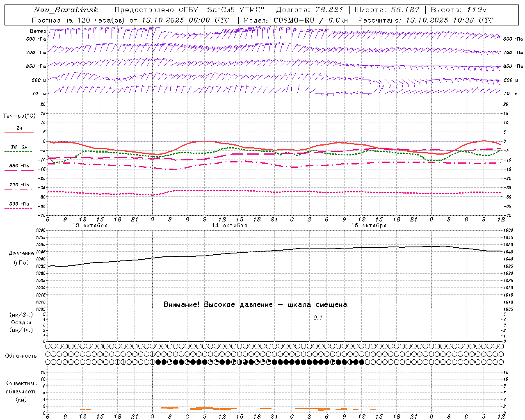Click the (мм/3ч.) precipitation unit label

click(21, 315)
